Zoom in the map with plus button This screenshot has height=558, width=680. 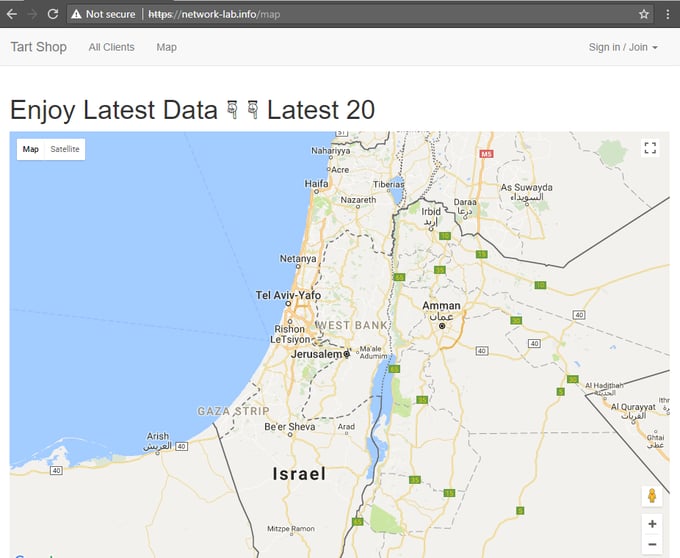(652, 524)
